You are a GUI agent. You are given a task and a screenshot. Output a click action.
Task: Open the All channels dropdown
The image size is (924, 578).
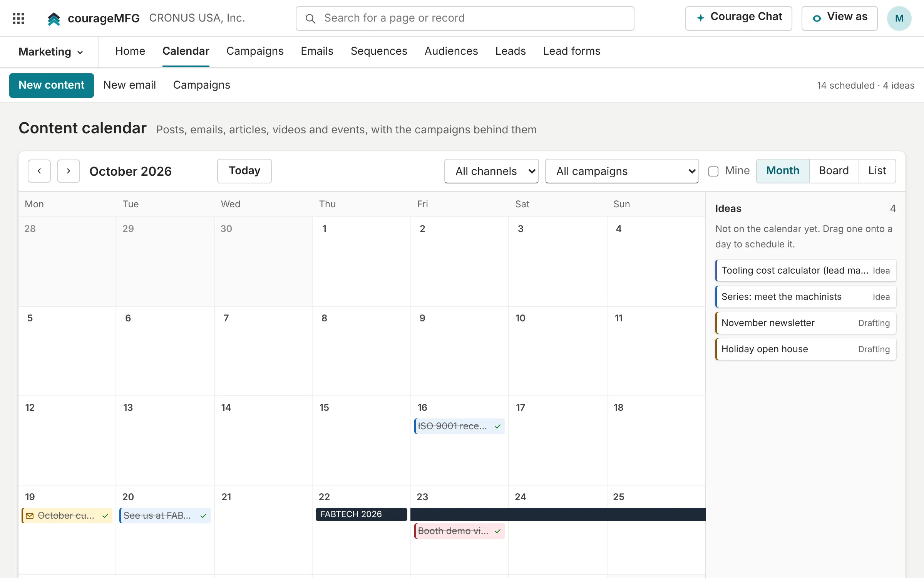[492, 171]
